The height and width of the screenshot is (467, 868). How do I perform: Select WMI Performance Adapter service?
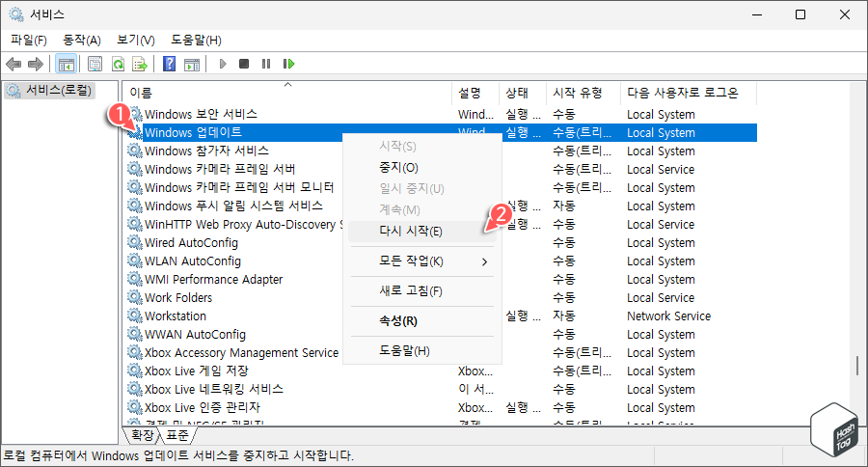(x=441, y=279)
